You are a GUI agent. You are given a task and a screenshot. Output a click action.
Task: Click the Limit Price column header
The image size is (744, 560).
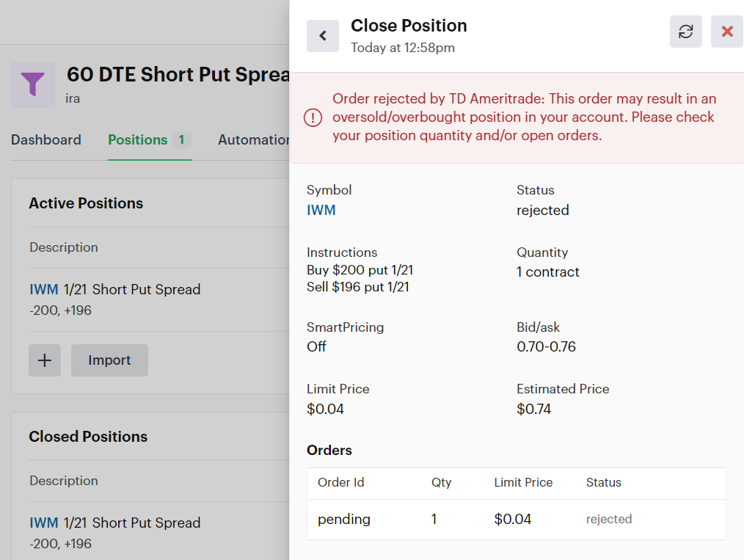(x=523, y=483)
